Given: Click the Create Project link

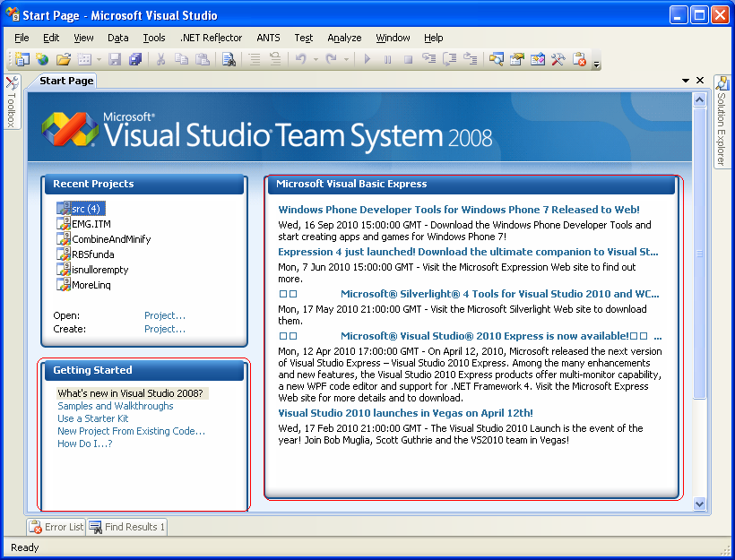Looking at the screenshot, I should pyautogui.click(x=165, y=329).
